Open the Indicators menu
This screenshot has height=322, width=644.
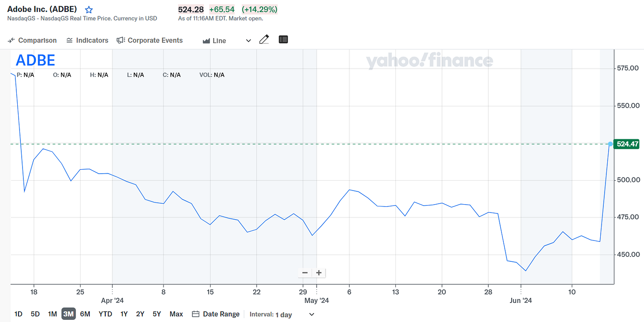(87, 40)
